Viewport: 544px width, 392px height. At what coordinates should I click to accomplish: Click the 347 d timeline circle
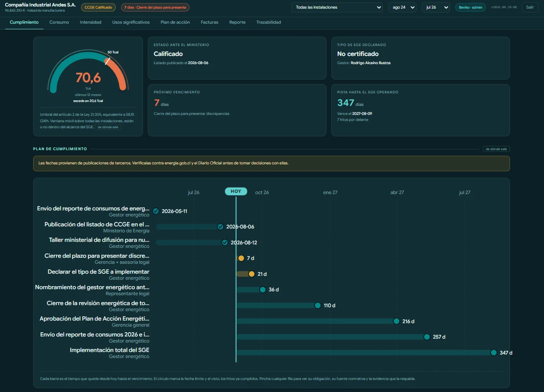pos(494,353)
